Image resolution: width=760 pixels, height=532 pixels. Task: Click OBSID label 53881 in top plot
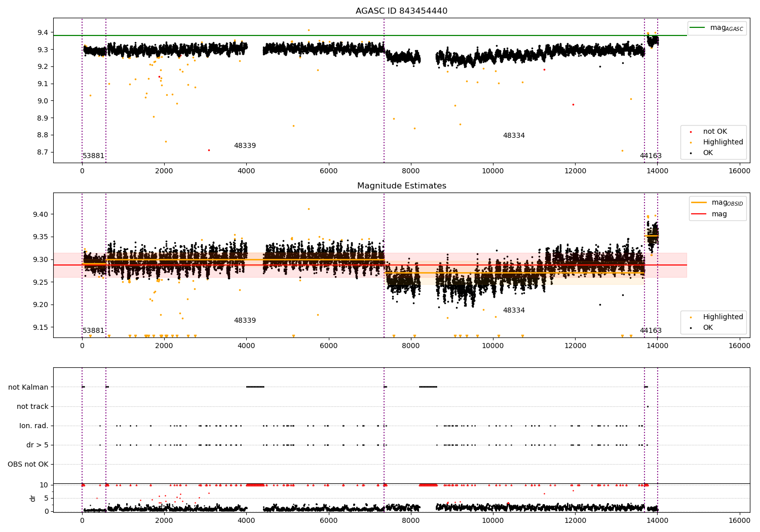click(x=93, y=156)
